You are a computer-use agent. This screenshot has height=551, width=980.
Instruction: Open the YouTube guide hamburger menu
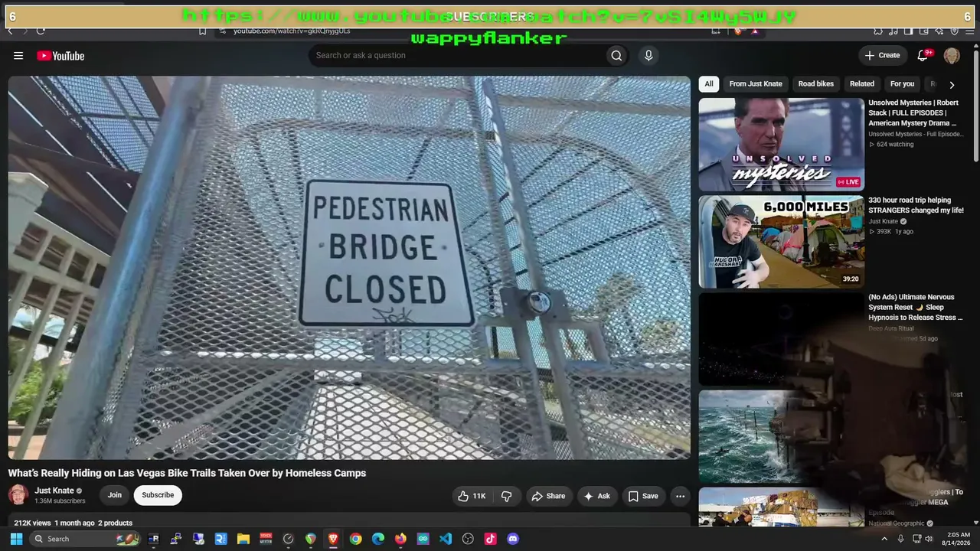(18, 56)
